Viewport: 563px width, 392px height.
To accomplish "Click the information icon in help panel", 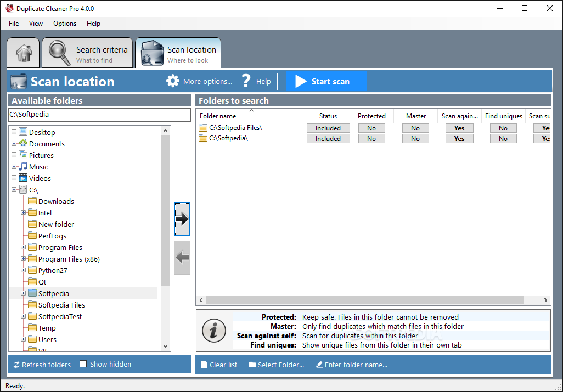I will 214,330.
